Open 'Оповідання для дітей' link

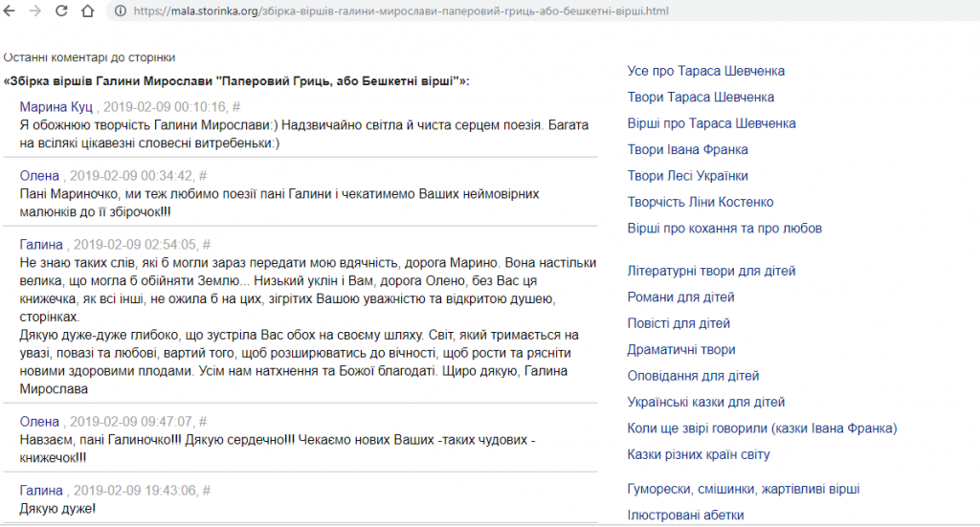point(693,376)
